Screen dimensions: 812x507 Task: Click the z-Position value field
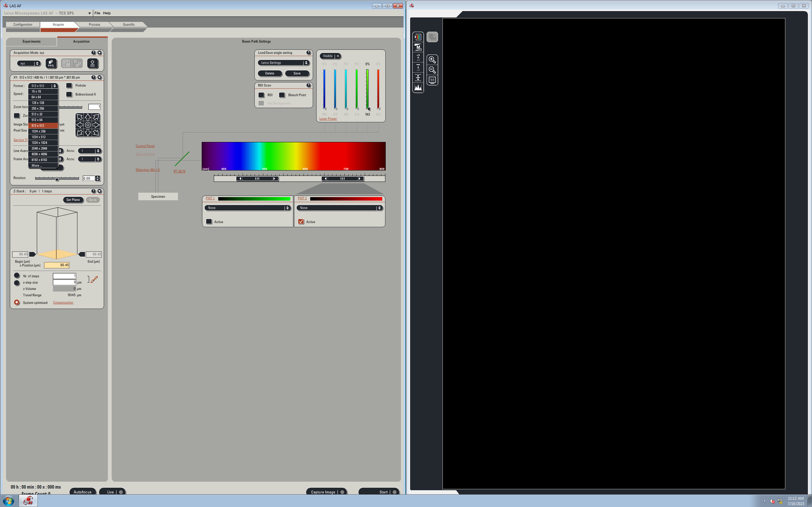coord(57,265)
